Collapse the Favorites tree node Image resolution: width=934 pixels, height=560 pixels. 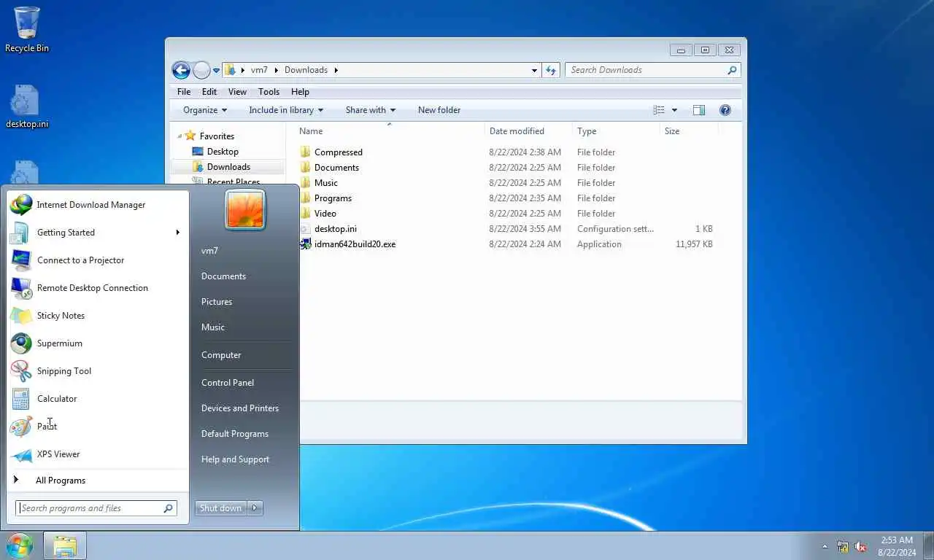[180, 136]
